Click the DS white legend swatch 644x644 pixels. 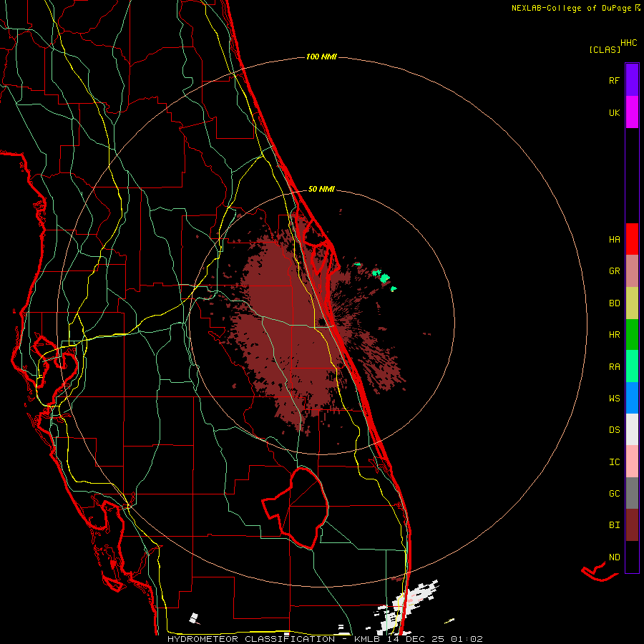pos(632,429)
